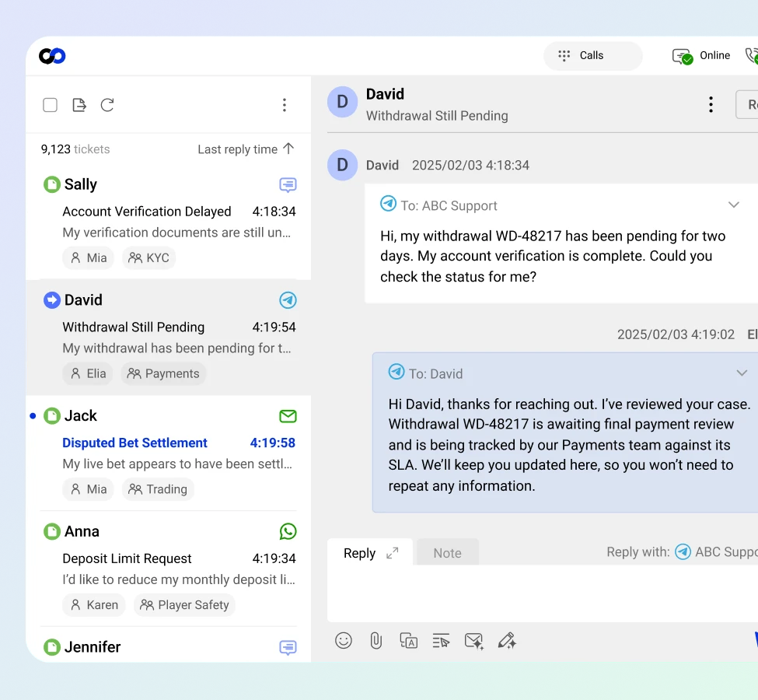The height and width of the screenshot is (700, 758).
Task: Expand the To: ABC Support message details
Action: 734,205
